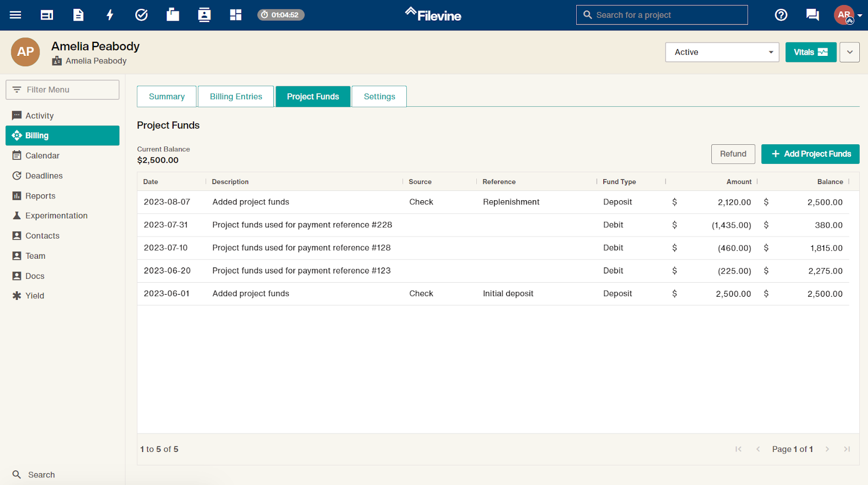Open Team in the sidebar

[62, 256]
